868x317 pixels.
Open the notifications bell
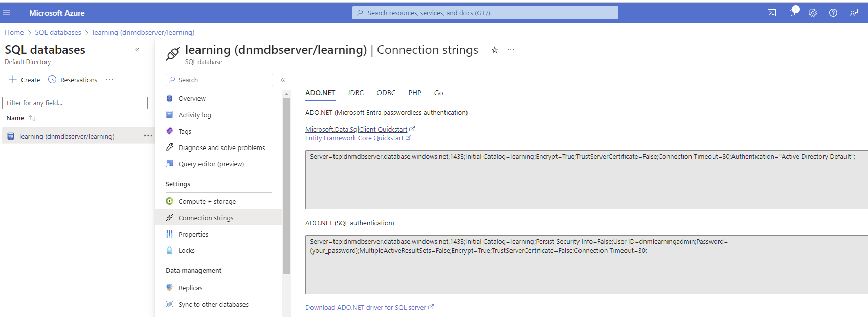coord(792,13)
